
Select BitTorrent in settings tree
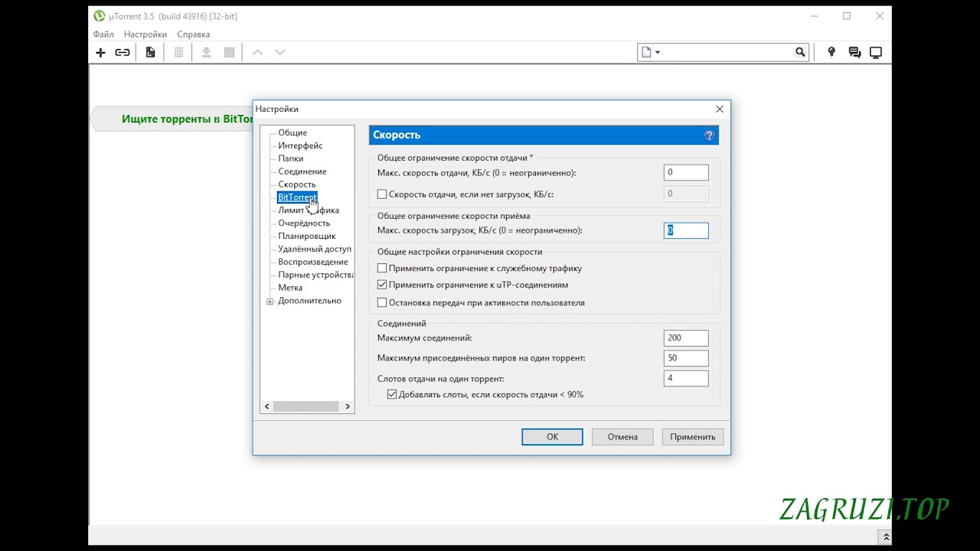(x=296, y=197)
